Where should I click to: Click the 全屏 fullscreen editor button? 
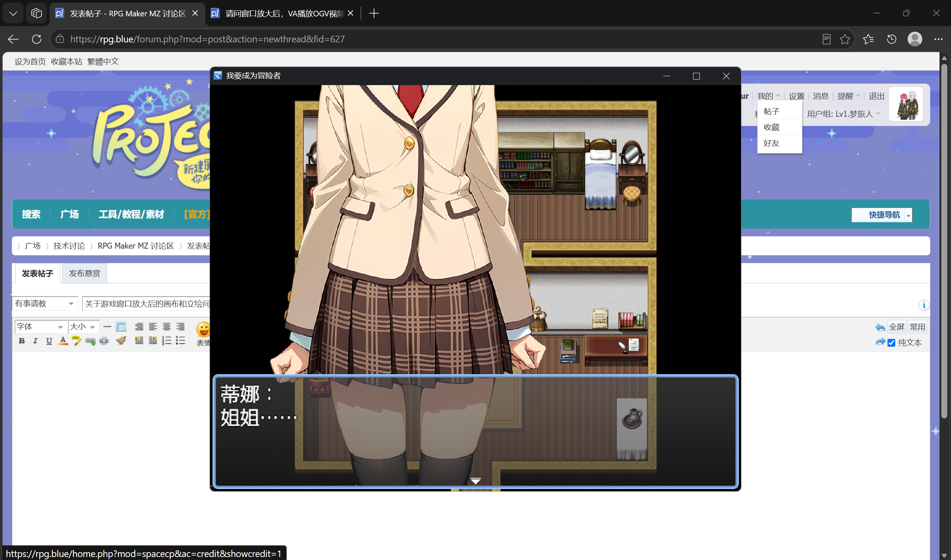coord(897,327)
